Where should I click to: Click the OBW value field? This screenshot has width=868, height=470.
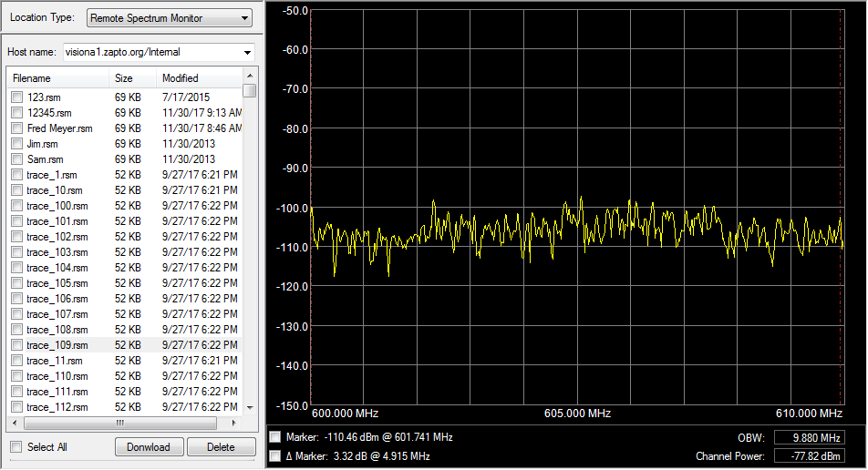(x=809, y=438)
